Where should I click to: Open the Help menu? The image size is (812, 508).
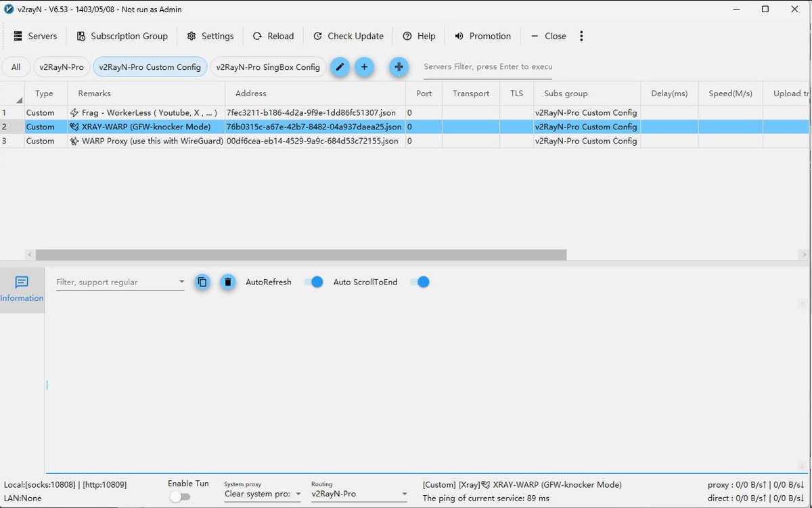coord(420,36)
